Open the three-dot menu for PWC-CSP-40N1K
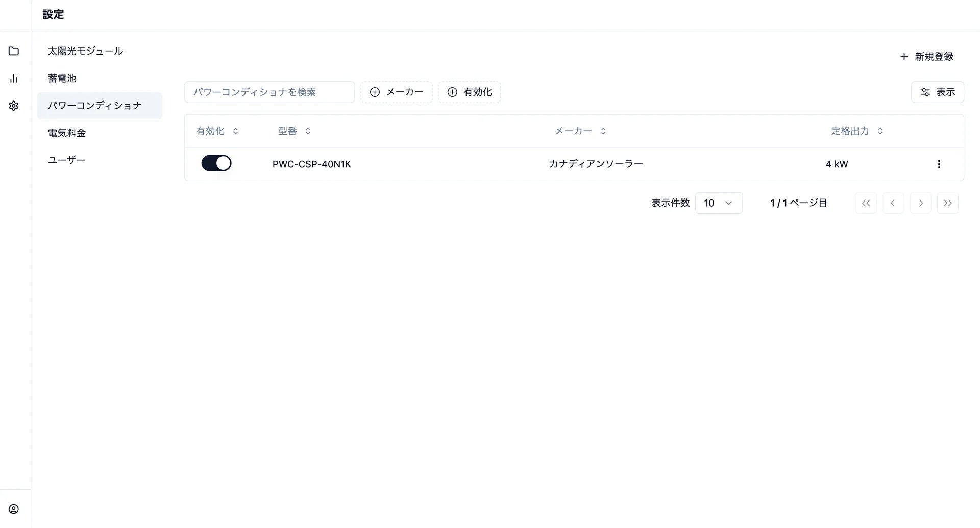This screenshot has height=528, width=980. pos(939,164)
